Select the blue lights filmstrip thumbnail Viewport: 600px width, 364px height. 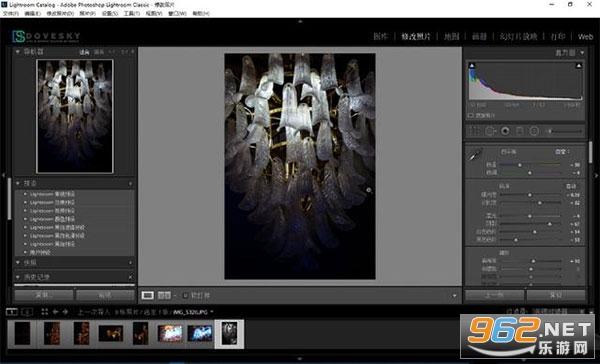coord(199,333)
